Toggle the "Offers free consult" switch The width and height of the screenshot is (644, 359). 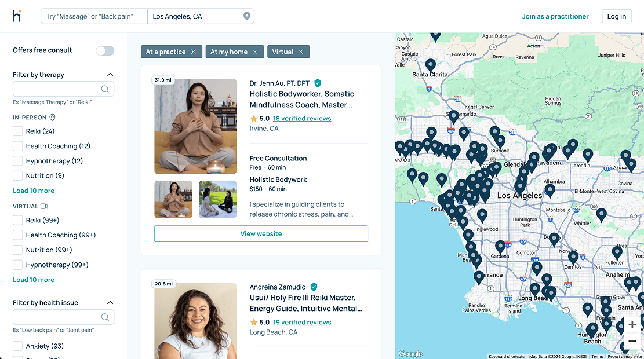105,50
